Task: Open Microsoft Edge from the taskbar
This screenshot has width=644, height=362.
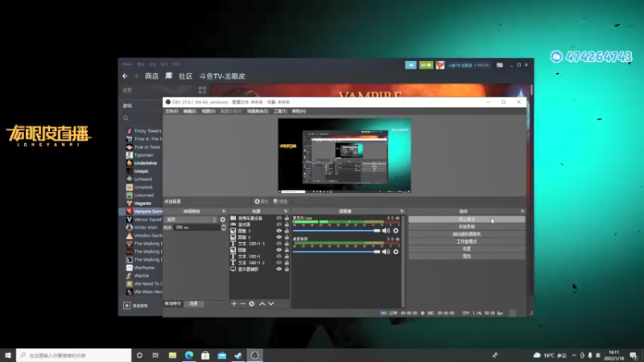Action: click(x=189, y=355)
